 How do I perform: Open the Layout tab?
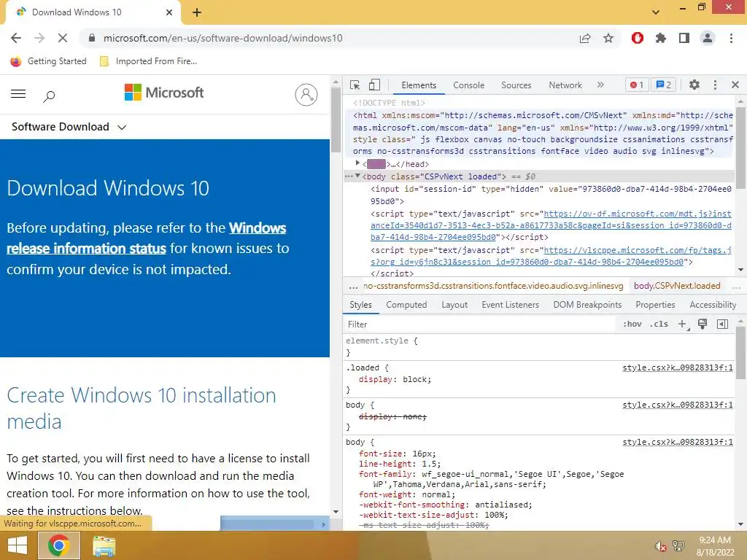[x=454, y=305]
